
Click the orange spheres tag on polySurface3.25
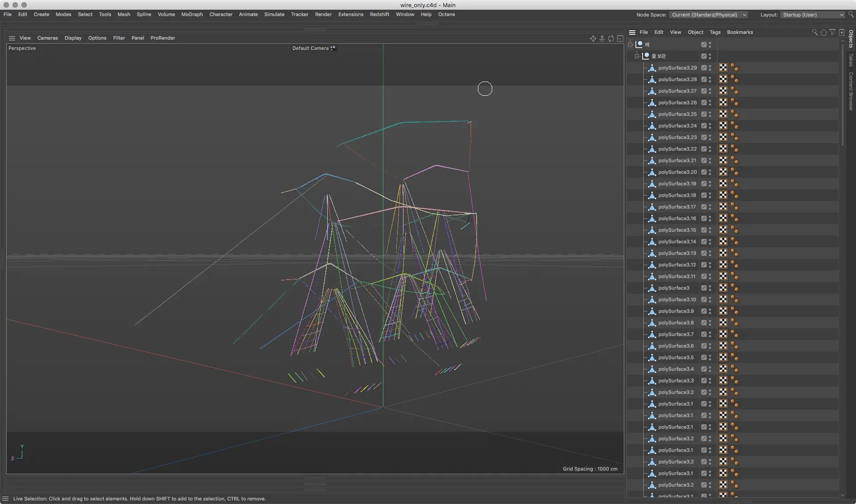coord(734,114)
